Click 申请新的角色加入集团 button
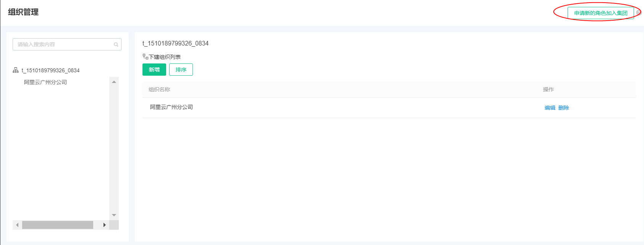The height and width of the screenshot is (245, 644). (x=600, y=13)
